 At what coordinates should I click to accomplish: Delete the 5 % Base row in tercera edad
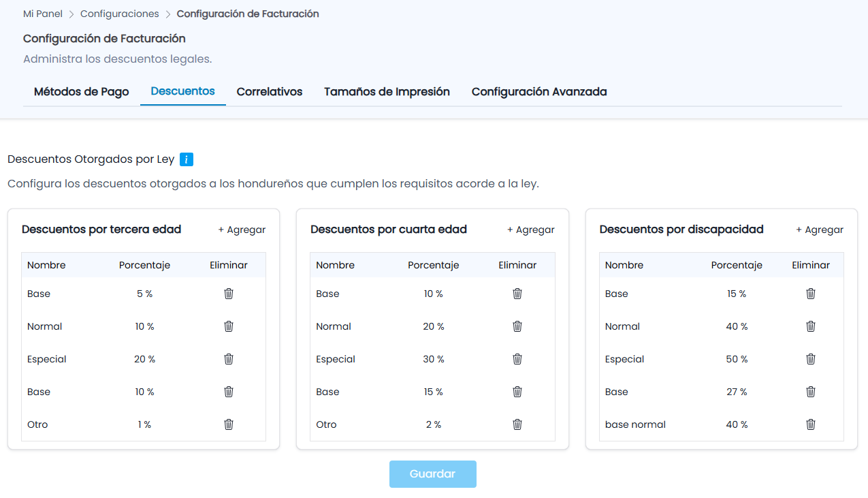coord(229,294)
